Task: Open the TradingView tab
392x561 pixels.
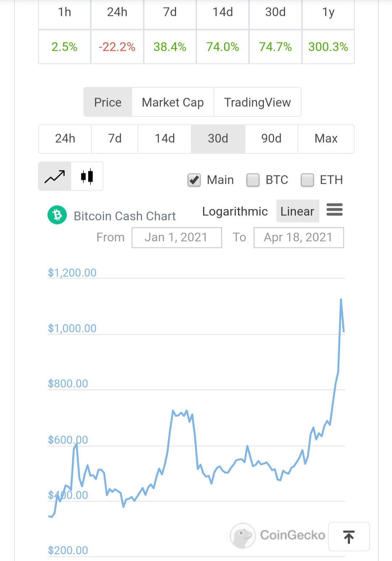Action: (257, 102)
